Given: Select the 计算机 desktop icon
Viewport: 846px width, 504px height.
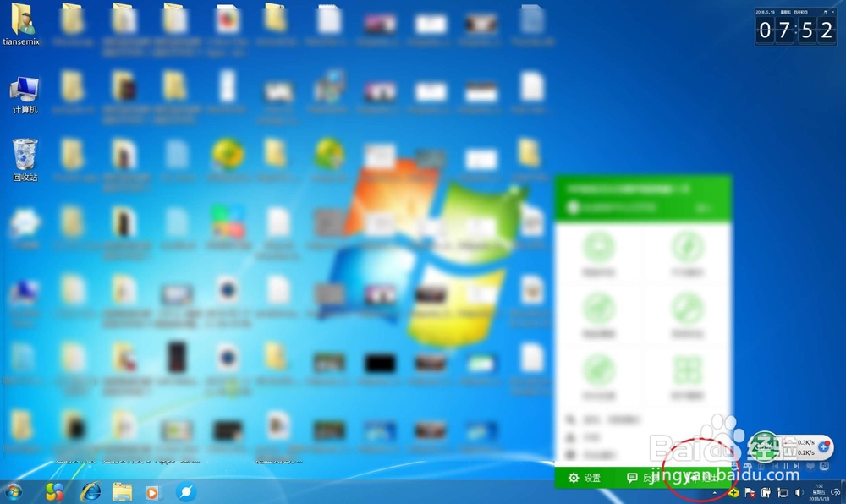Looking at the screenshot, I should [25, 95].
